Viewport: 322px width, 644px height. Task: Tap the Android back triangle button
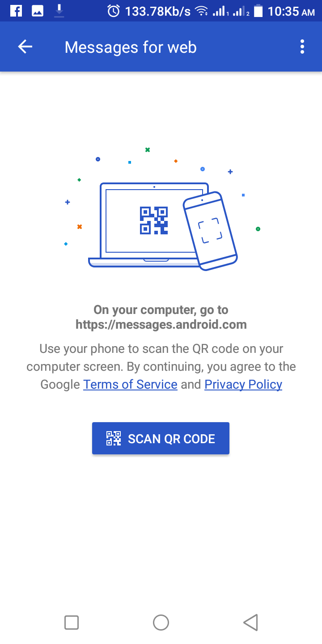click(x=250, y=623)
